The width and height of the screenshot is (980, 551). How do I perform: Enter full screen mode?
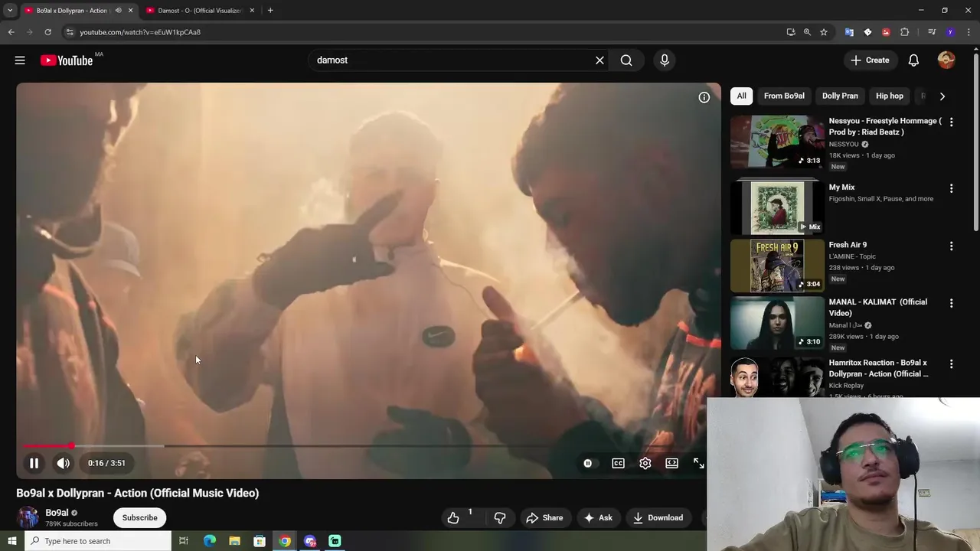pyautogui.click(x=698, y=463)
